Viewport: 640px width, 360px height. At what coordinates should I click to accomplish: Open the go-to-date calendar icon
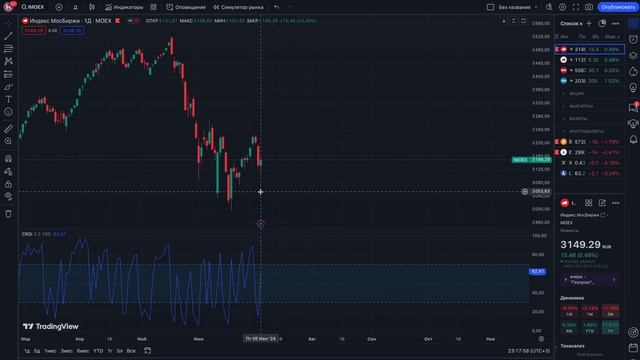[147, 351]
